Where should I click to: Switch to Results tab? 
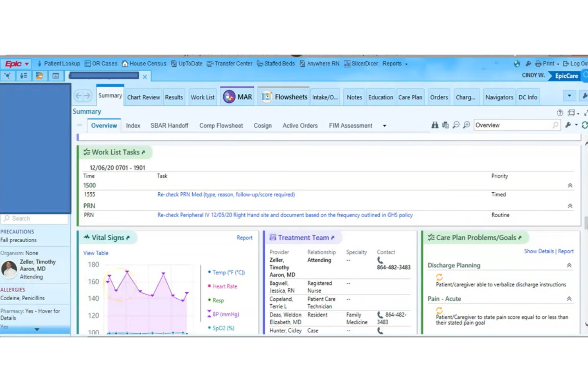click(174, 97)
